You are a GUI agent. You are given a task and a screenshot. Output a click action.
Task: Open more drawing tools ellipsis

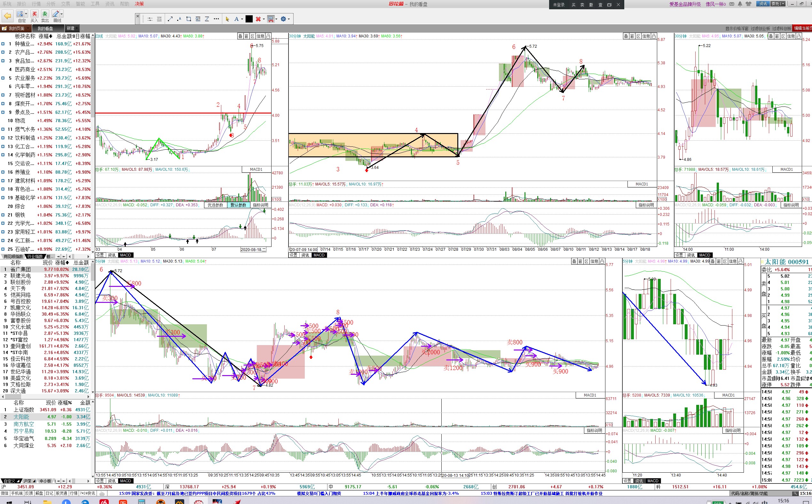pyautogui.click(x=216, y=19)
